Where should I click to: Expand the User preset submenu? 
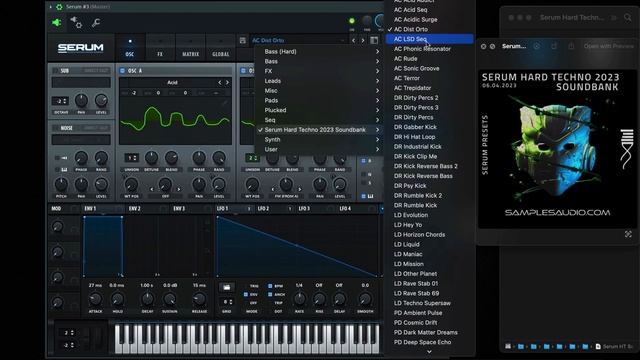(318, 149)
